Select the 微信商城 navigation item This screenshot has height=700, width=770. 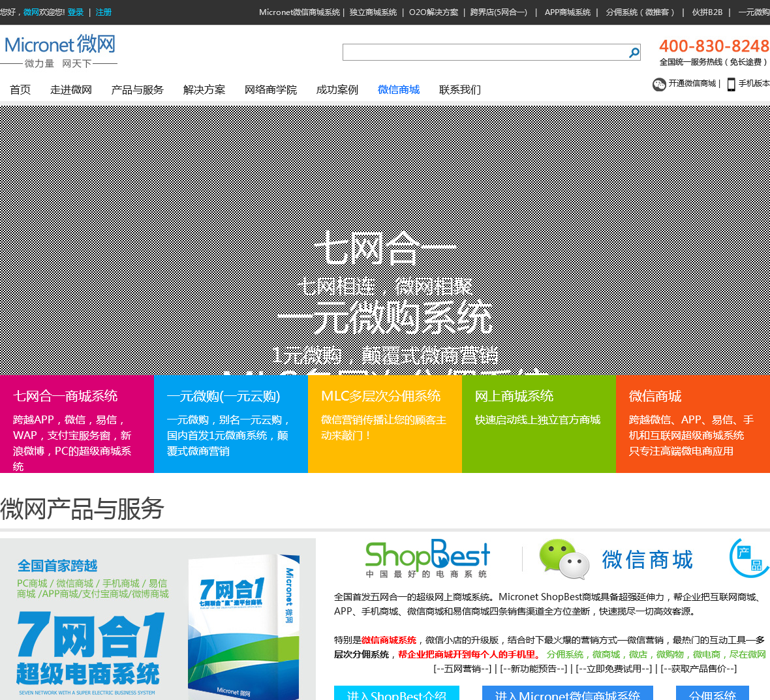pos(398,89)
